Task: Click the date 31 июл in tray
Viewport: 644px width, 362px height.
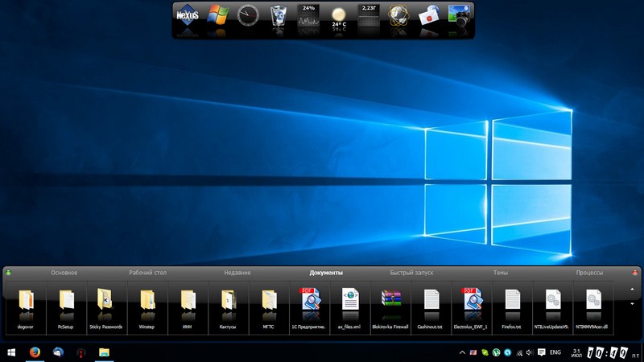Action: (x=576, y=353)
